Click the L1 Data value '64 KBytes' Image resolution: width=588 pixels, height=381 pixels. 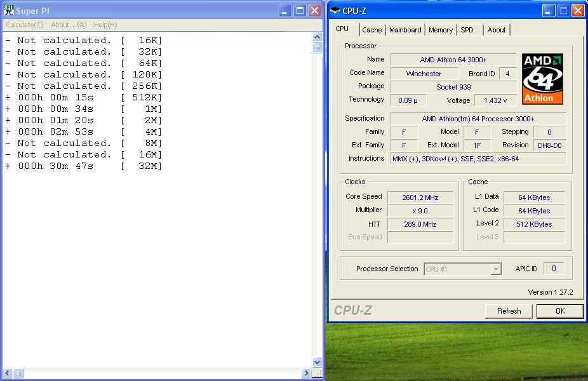[x=535, y=197]
